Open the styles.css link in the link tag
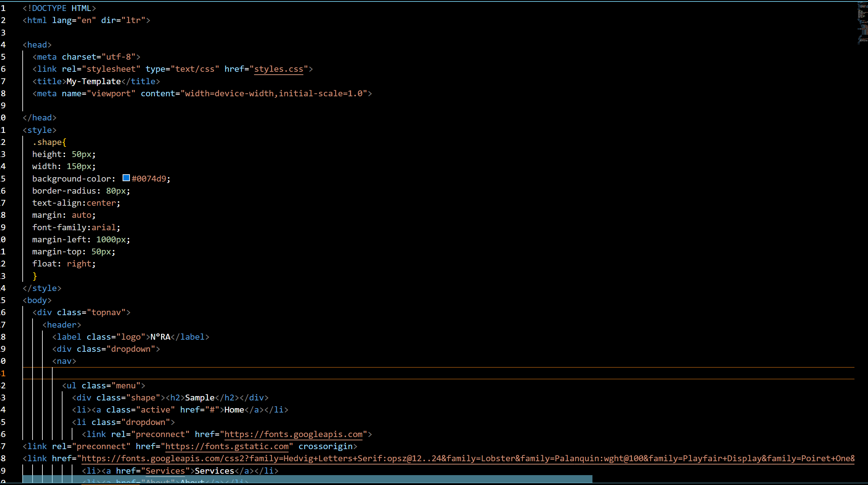The image size is (868, 485). pos(279,69)
